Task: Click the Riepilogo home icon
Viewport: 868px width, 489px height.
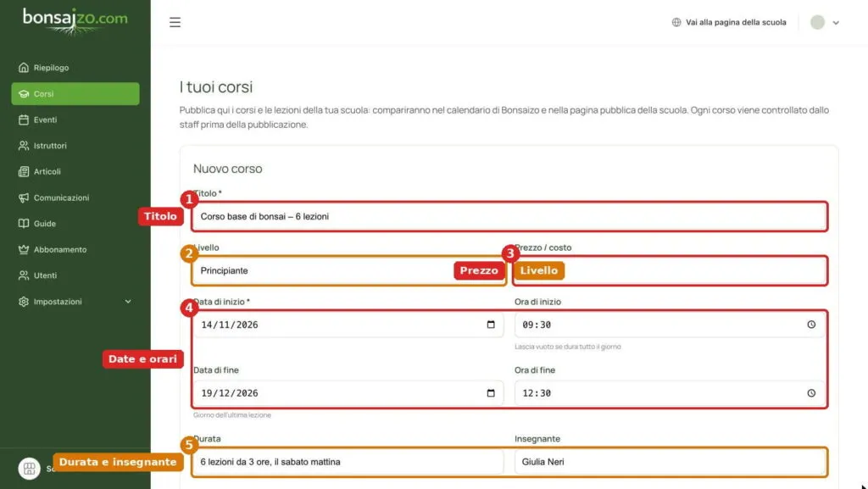Action: [23, 68]
